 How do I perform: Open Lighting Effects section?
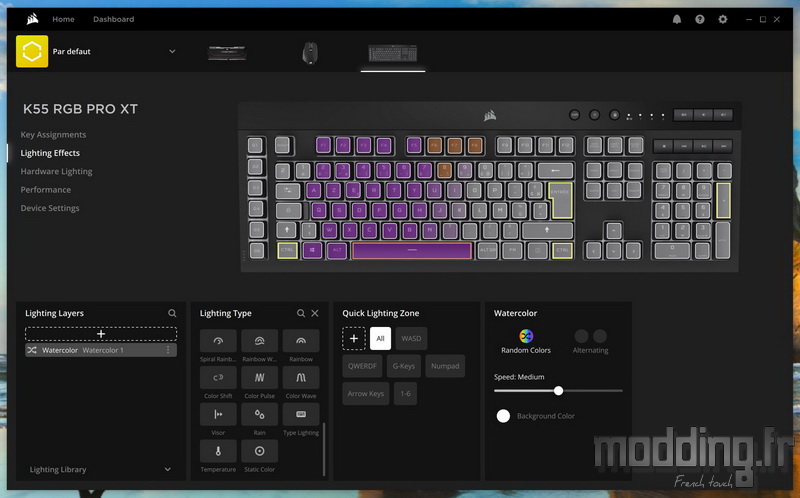tap(50, 153)
